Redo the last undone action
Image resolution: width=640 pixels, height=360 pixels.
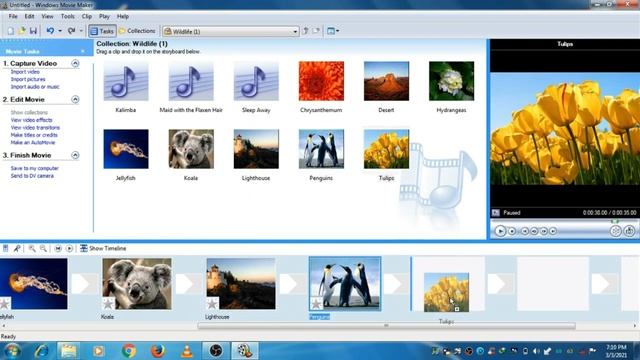(x=71, y=31)
